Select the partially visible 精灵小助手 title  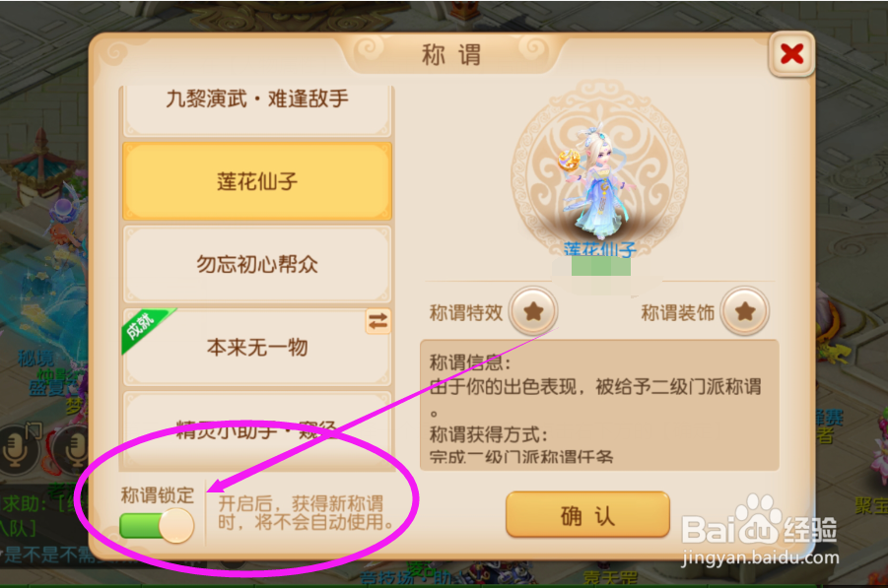point(257,431)
